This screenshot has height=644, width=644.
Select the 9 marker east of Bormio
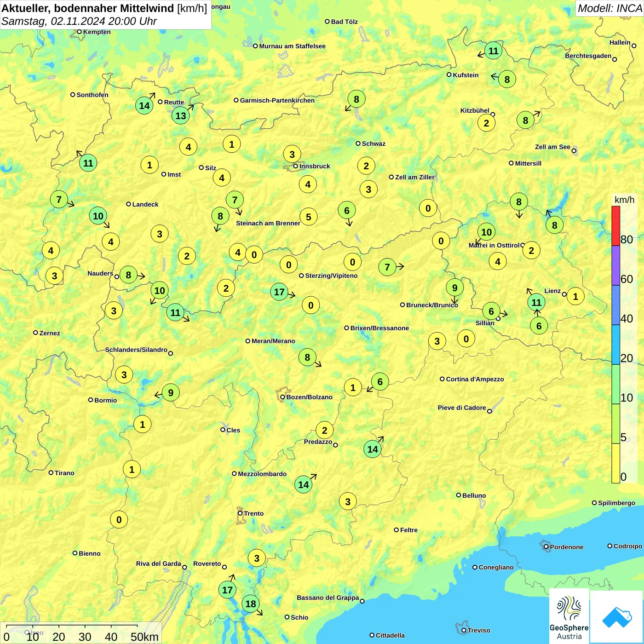coord(171,392)
